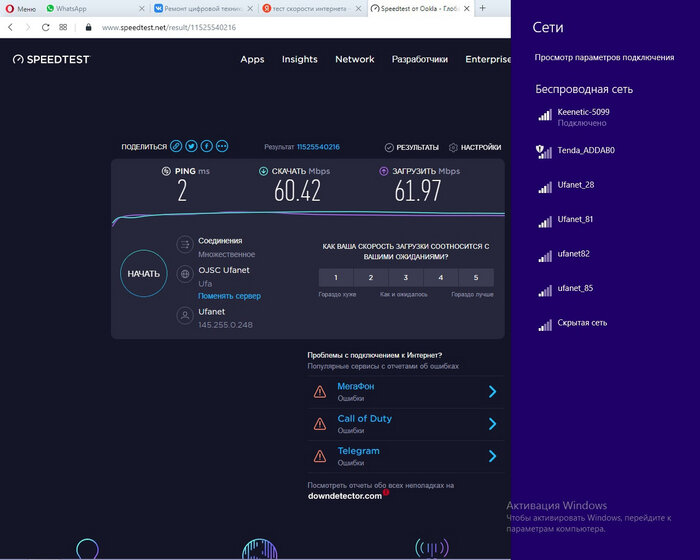Image resolution: width=700 pixels, height=560 pixels.
Task: Click the Speedtest logo
Action: coord(51,59)
